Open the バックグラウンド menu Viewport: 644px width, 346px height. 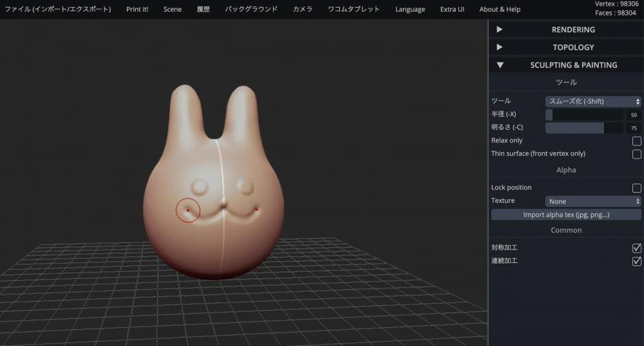click(251, 9)
